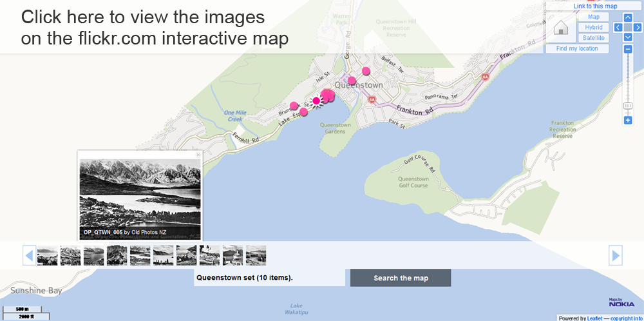Click 'Link to this map'

point(594,6)
